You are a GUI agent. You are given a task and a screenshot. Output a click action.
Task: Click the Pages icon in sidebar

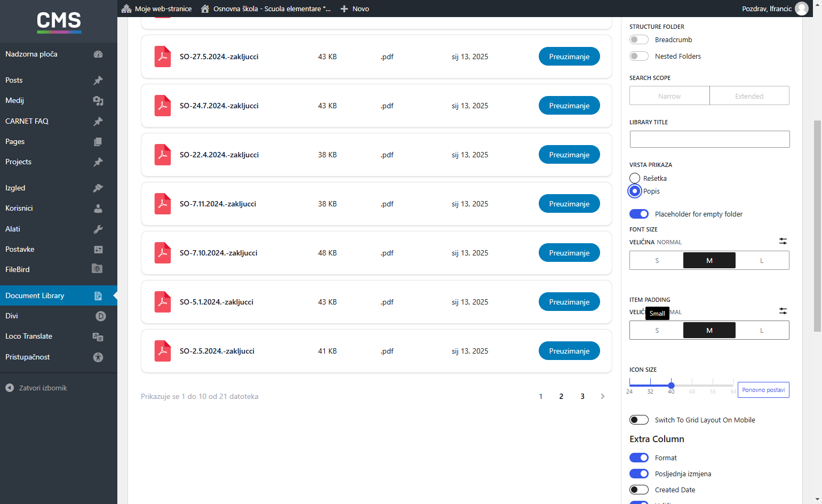(x=98, y=142)
